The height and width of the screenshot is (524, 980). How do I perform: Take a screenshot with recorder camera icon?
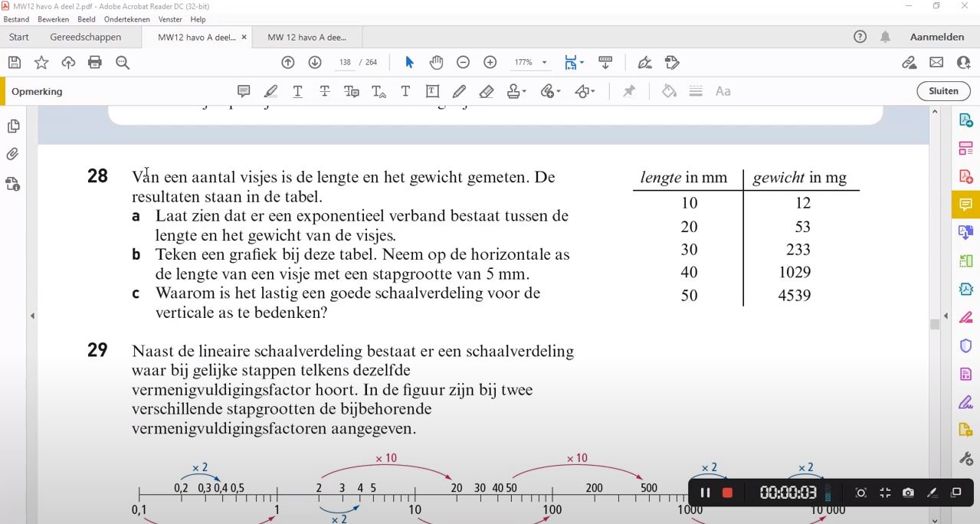point(908,493)
